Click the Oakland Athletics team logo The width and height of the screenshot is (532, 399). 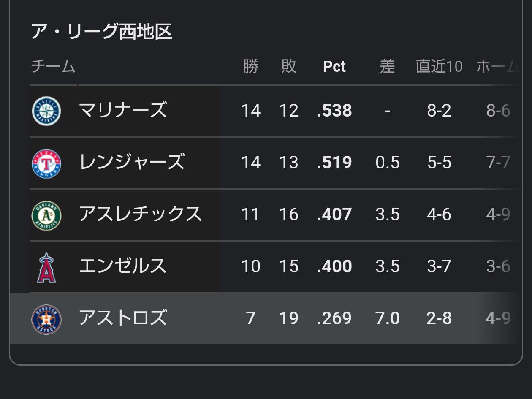[46, 215]
